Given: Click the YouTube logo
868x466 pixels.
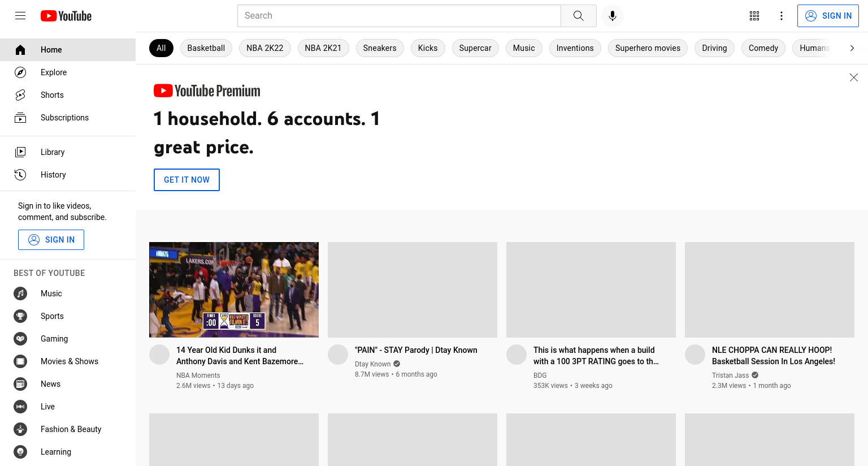Looking at the screenshot, I should 66,16.
